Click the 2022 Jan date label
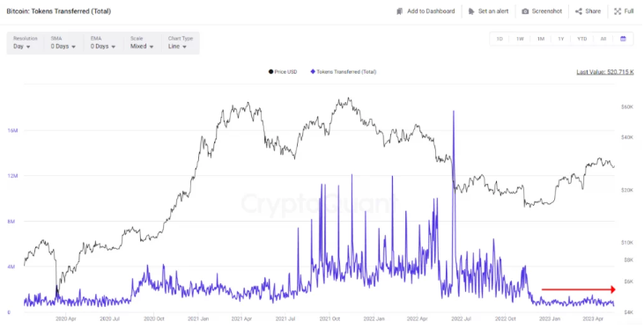 click(374, 318)
